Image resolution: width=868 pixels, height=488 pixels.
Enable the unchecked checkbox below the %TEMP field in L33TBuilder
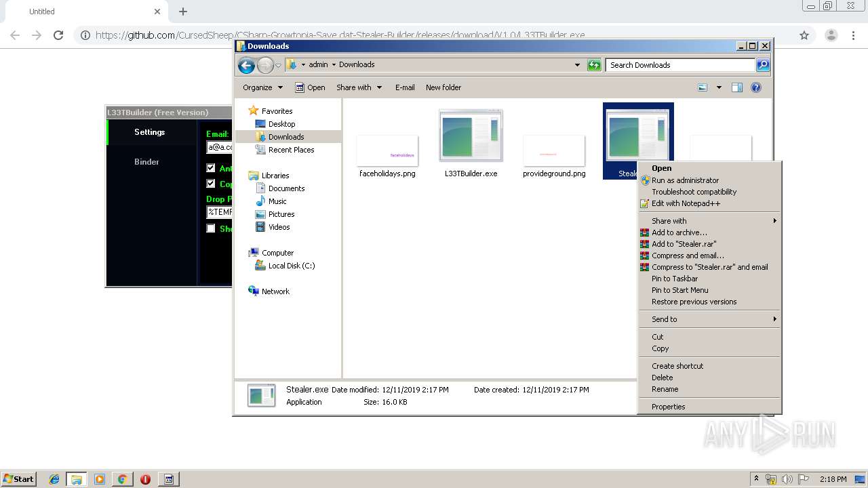coord(211,228)
